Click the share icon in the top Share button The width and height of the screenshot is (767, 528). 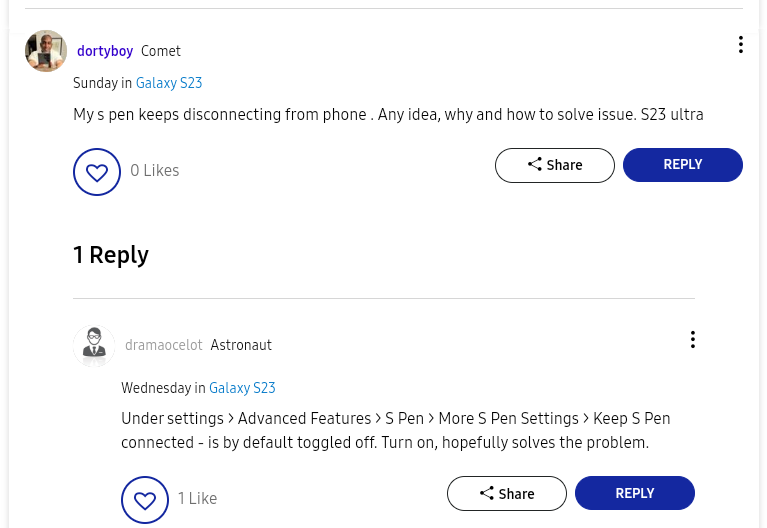535,165
